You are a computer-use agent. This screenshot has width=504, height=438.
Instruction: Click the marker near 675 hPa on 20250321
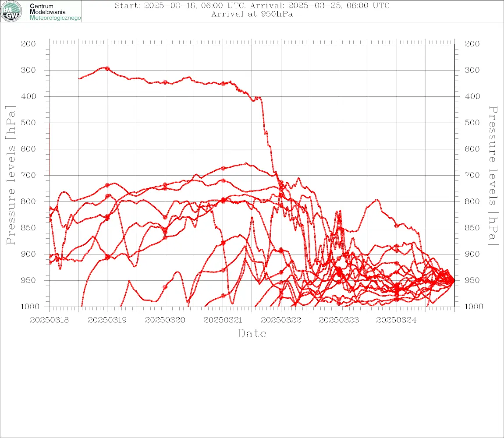pyautogui.click(x=223, y=168)
